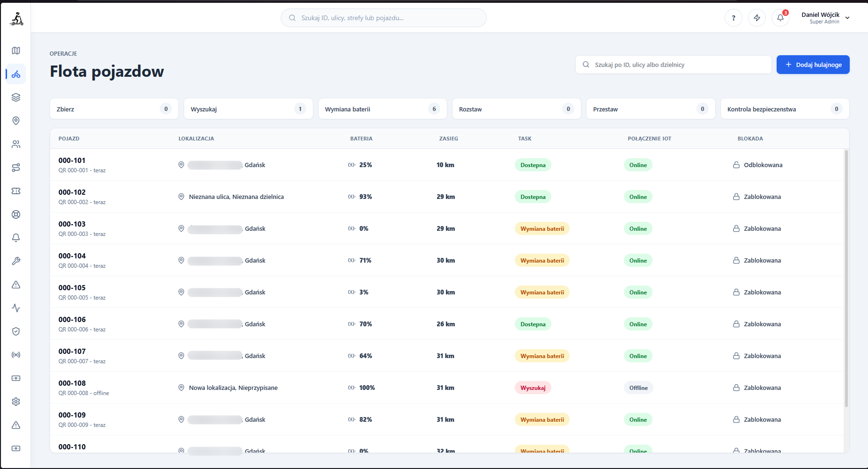This screenshot has width=868, height=469.
Task: Open vehicle 000-104 details link
Action: point(72,256)
